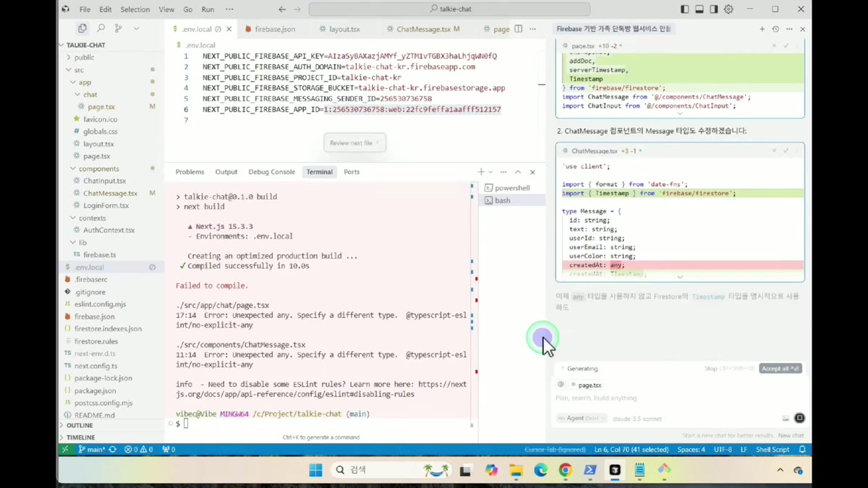Open the Edit menu
Image resolution: width=868 pixels, height=488 pixels.
[106, 9]
